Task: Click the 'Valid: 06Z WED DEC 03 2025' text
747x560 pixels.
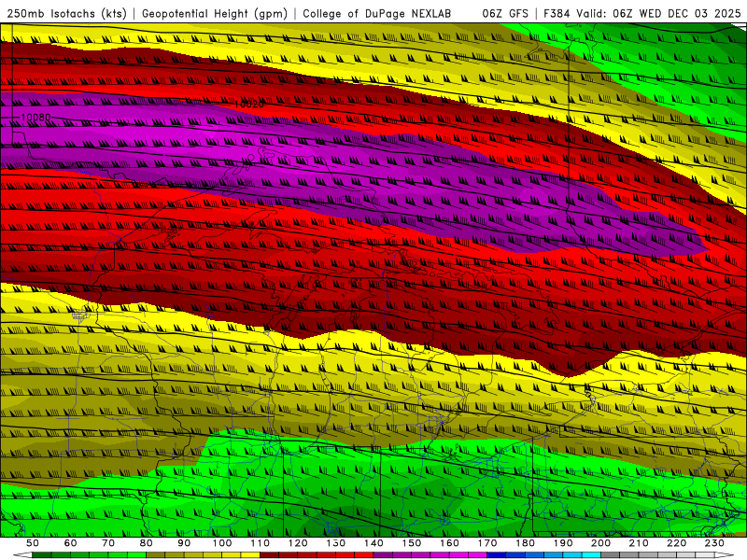Action: [x=659, y=13]
